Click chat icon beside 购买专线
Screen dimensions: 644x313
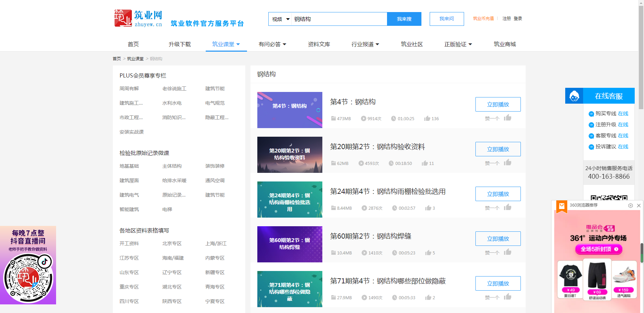(591, 114)
